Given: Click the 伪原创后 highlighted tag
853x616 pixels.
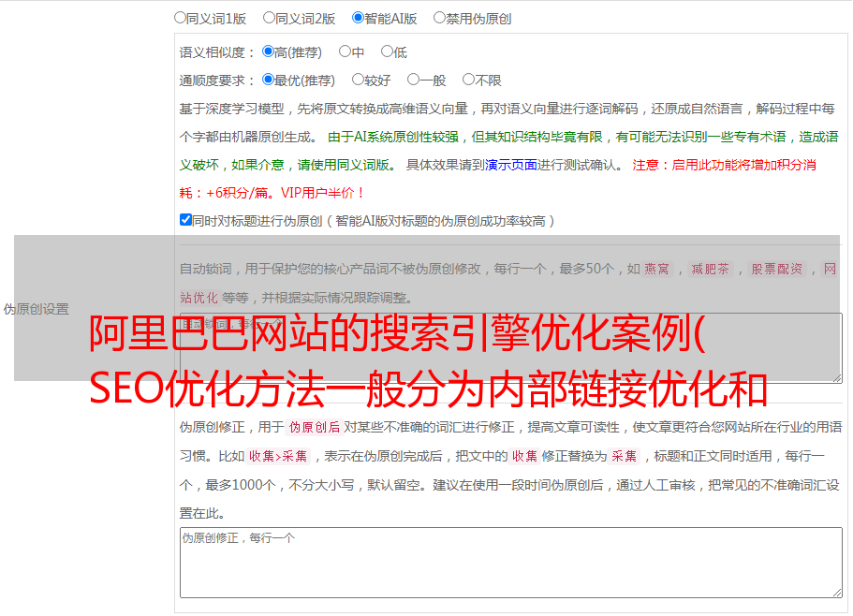Looking at the screenshot, I should 314,427.
